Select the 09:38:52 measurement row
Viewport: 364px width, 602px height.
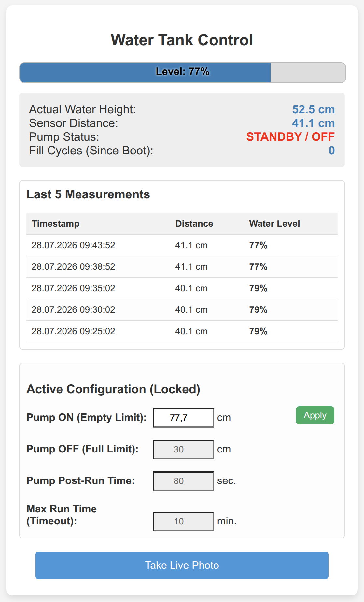(182, 267)
